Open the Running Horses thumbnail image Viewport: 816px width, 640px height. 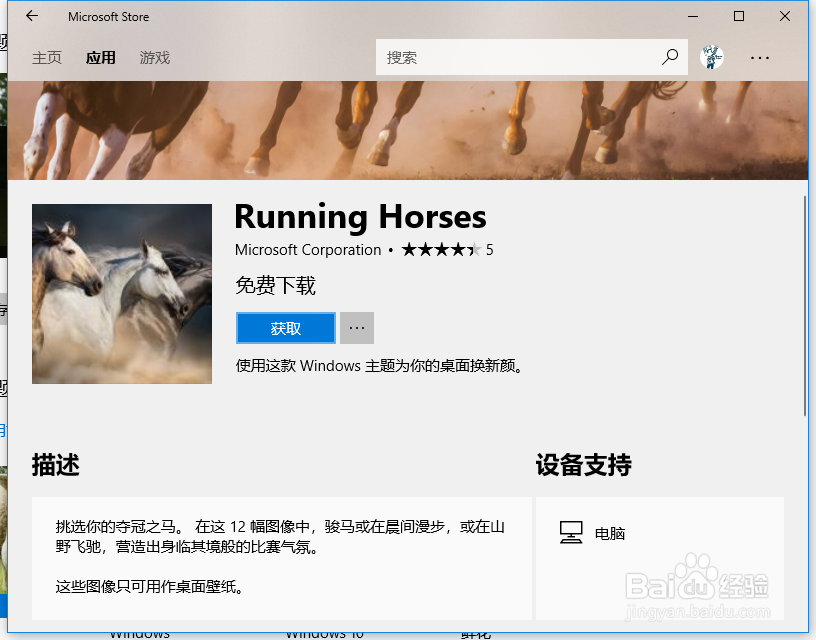(122, 294)
